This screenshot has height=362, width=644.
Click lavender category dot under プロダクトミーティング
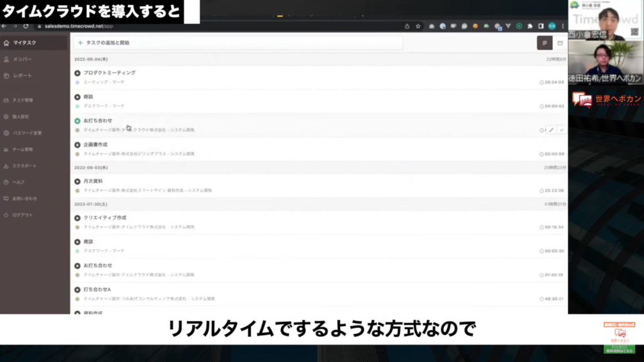[x=77, y=82]
